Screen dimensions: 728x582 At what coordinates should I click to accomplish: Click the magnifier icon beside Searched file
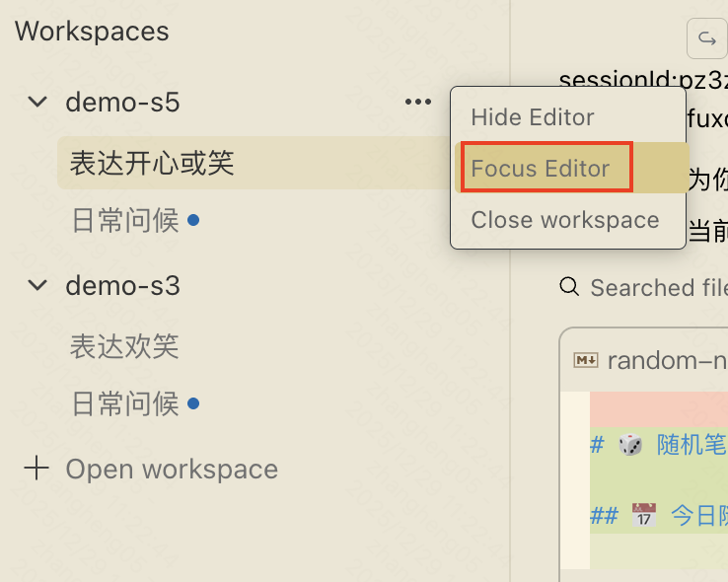[x=569, y=287]
